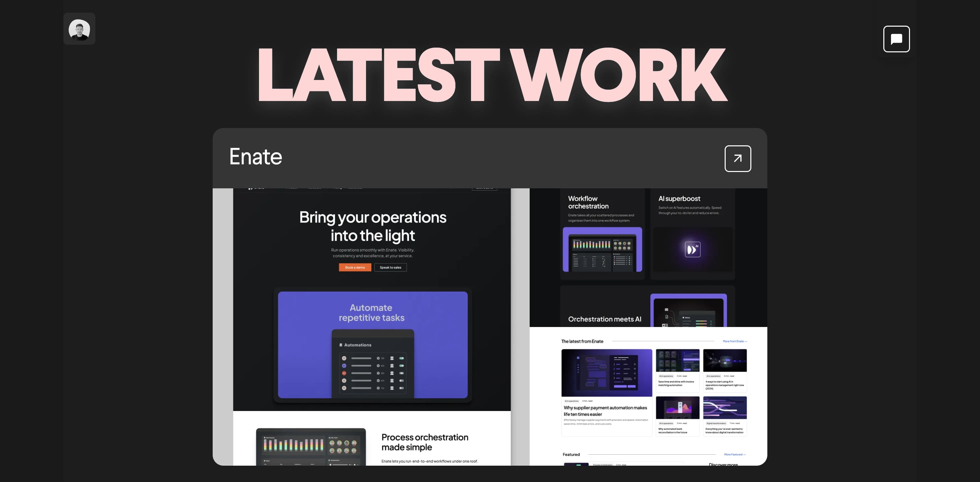
Task: Toggle switch in purple avatar row
Action: click(x=401, y=366)
